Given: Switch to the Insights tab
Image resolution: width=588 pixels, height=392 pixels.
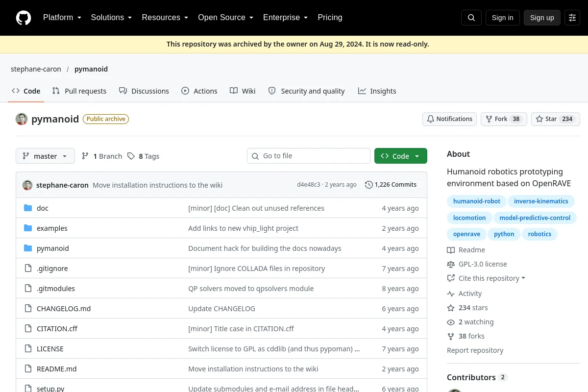Looking at the screenshot, I should pyautogui.click(x=377, y=91).
